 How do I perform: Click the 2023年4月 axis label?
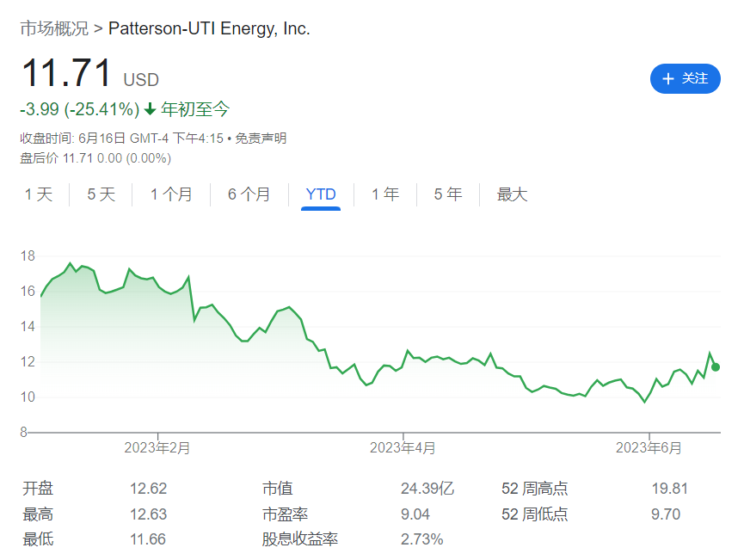coord(403,447)
